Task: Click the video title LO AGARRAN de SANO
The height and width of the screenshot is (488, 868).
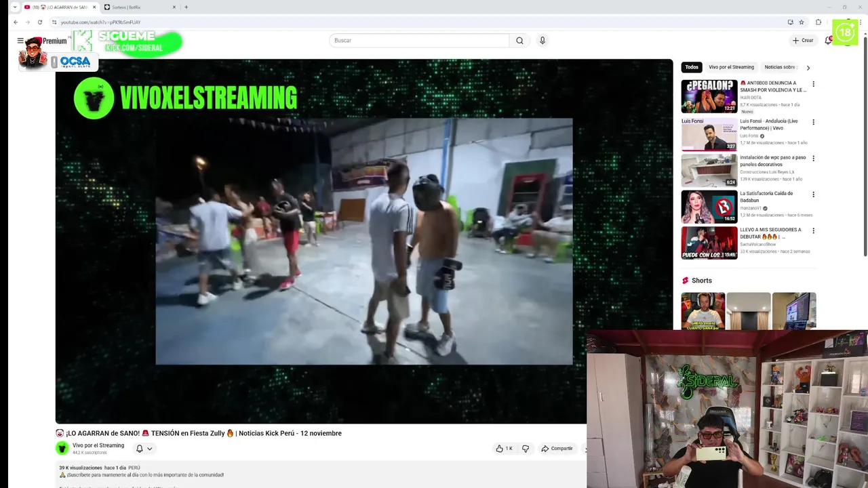Action: [x=199, y=433]
